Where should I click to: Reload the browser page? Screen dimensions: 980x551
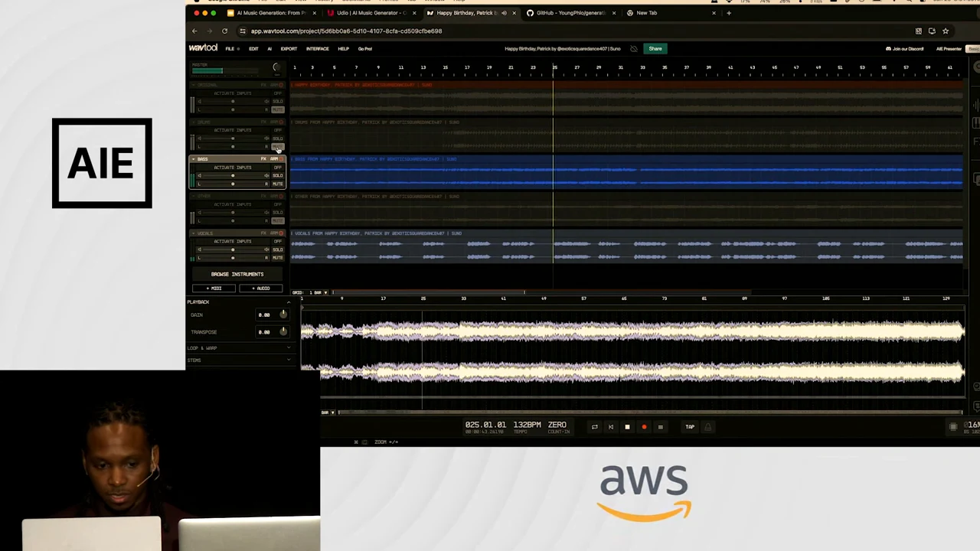(x=224, y=31)
